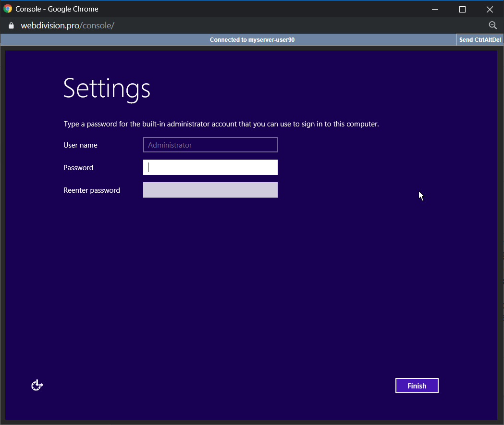Close the Console Chrome window

point(490,9)
